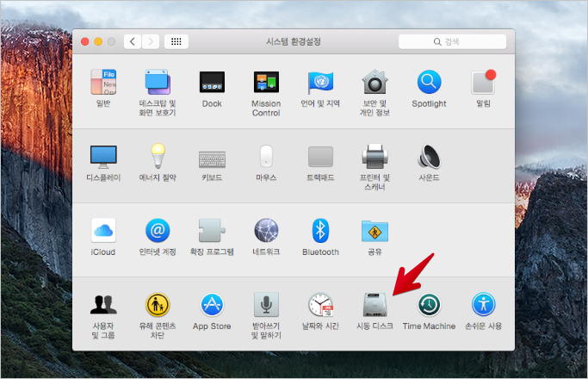Open 데스크탑 및 화면 보호기 settings
The width and height of the screenshot is (588, 379).
click(x=158, y=82)
